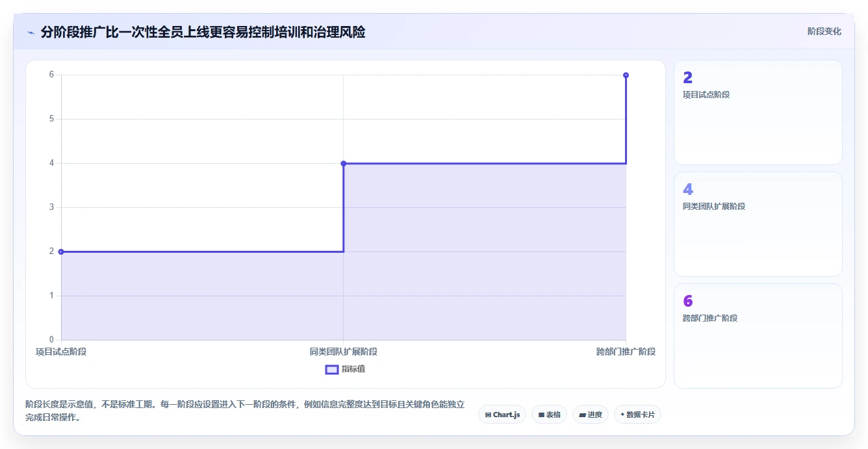This screenshot has height=449, width=868.
Task: Click the x-axis label 同类团队扩展阶段
Action: (x=344, y=352)
